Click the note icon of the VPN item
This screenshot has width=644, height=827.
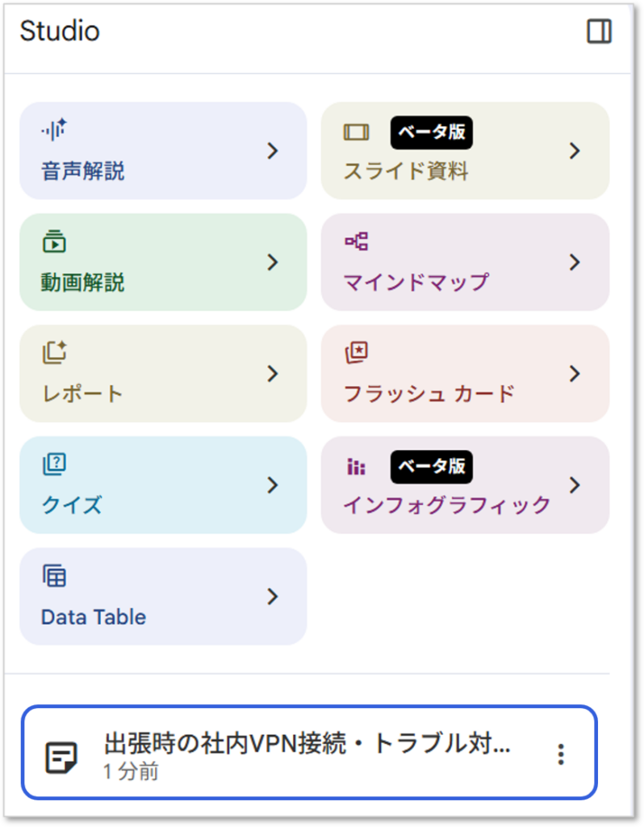(x=61, y=758)
